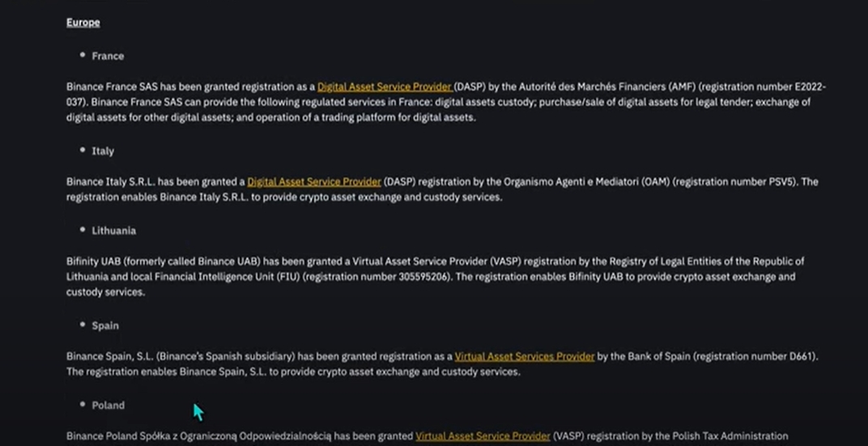The image size is (868, 446).
Task: Click the underlined Europe heading
Action: coord(83,23)
